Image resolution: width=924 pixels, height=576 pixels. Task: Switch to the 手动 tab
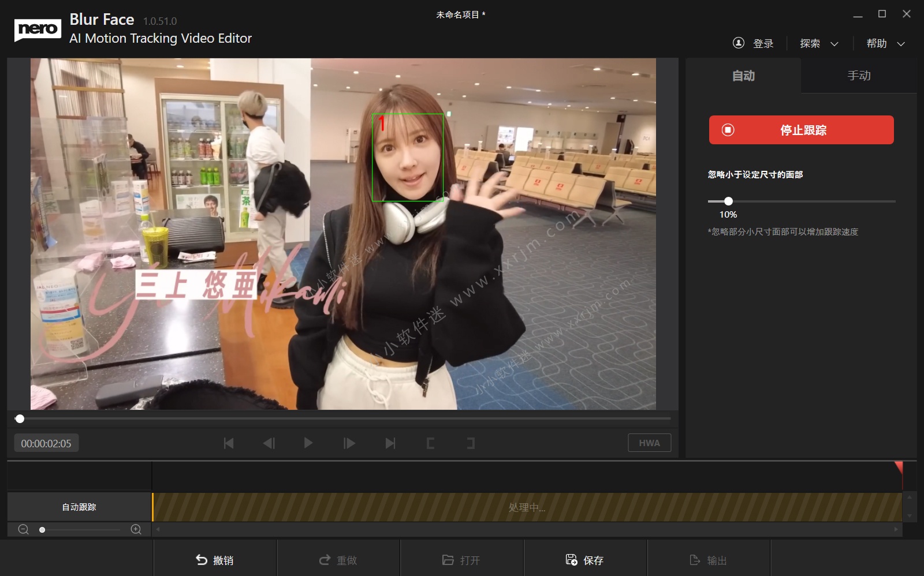859,76
